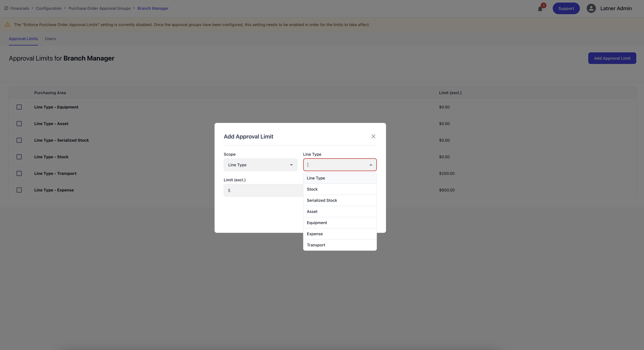
Task: Pick the Transport option
Action: pos(316,245)
